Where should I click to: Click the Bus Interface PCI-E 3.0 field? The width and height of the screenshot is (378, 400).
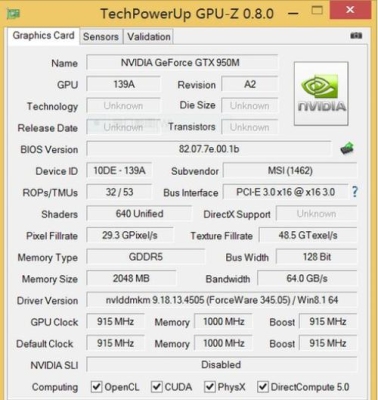click(x=285, y=192)
